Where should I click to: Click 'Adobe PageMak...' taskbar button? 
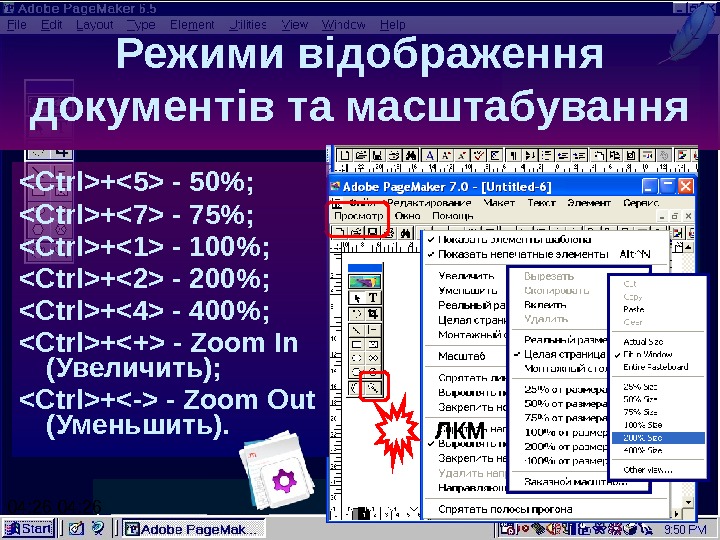[194, 529]
